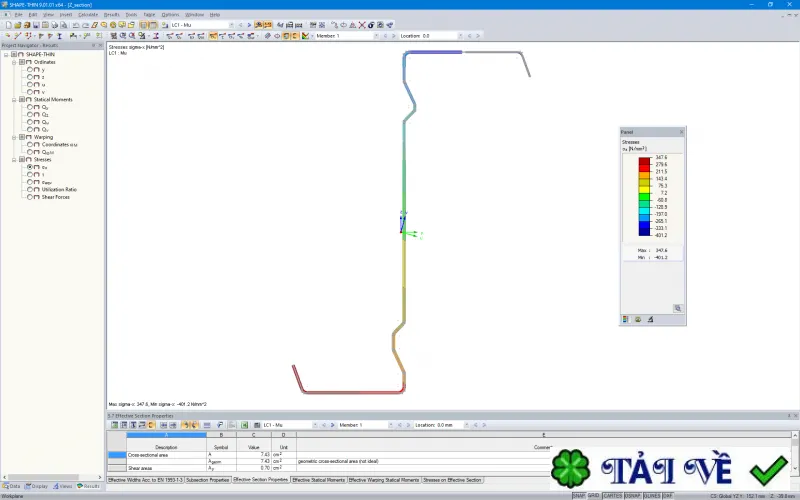Switch to Subsection Properties tab

coord(207,480)
